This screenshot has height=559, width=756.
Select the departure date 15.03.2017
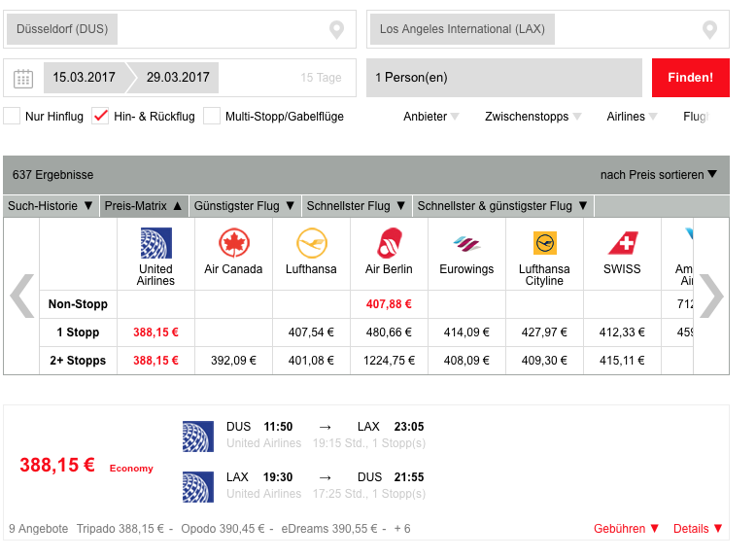85,78
